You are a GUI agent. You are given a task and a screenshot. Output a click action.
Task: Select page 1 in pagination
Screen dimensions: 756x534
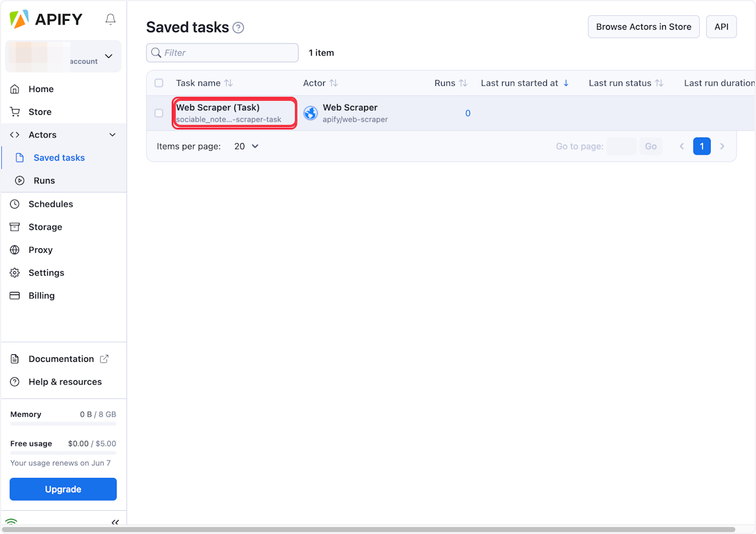pyautogui.click(x=702, y=146)
